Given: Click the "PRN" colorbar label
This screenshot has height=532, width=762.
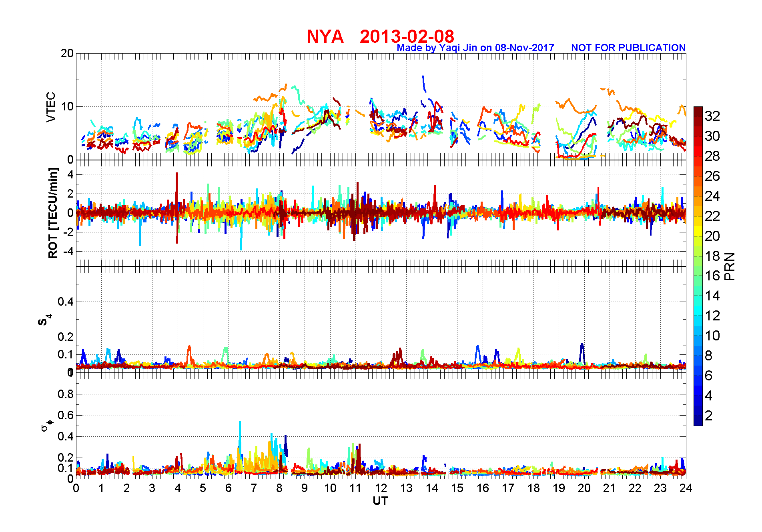Looking at the screenshot, I should point(730,266).
